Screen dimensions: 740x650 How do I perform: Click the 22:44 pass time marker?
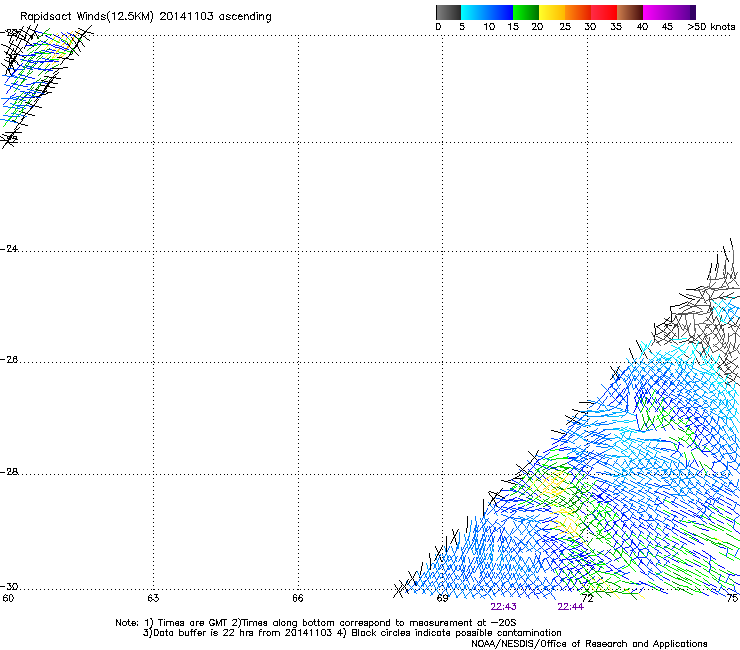(570, 607)
